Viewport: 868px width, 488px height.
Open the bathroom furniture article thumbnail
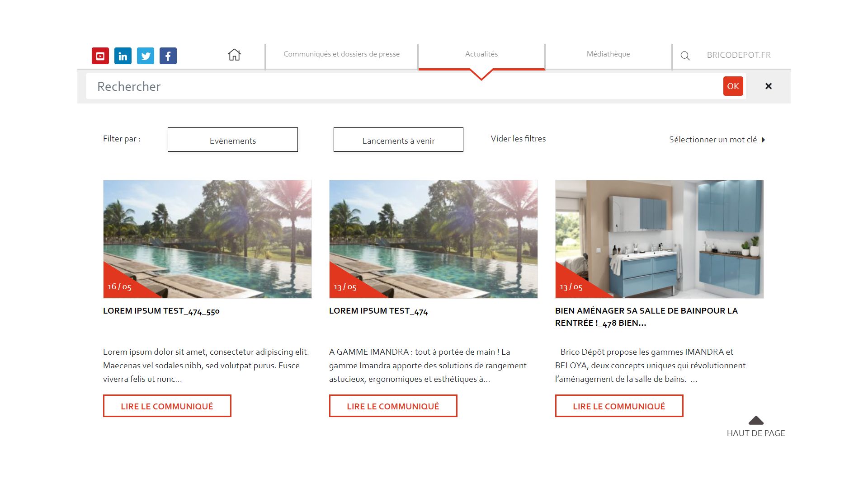pos(660,239)
